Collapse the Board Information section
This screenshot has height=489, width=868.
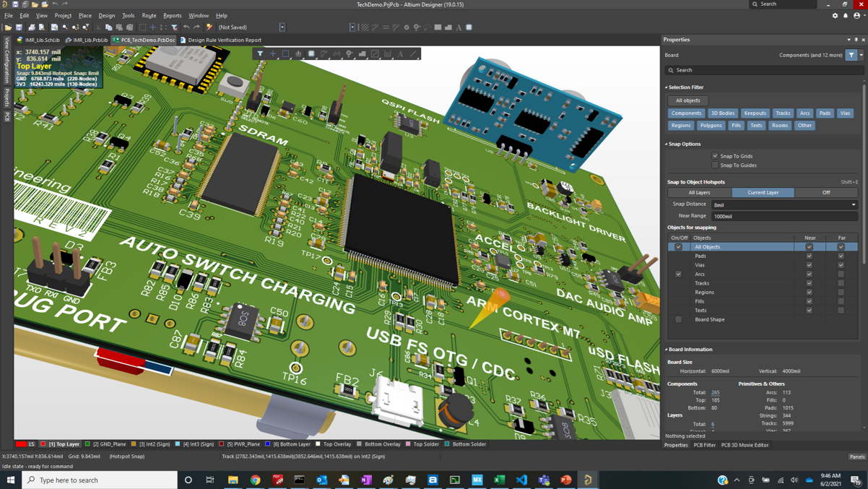pos(667,350)
